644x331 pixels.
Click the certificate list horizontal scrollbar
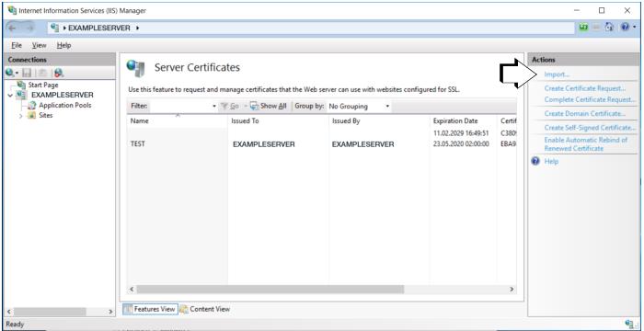[270, 290]
